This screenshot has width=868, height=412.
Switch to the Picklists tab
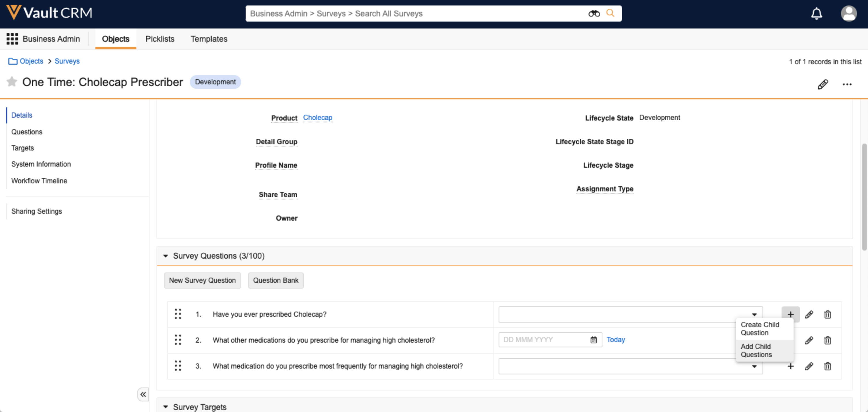pyautogui.click(x=160, y=39)
